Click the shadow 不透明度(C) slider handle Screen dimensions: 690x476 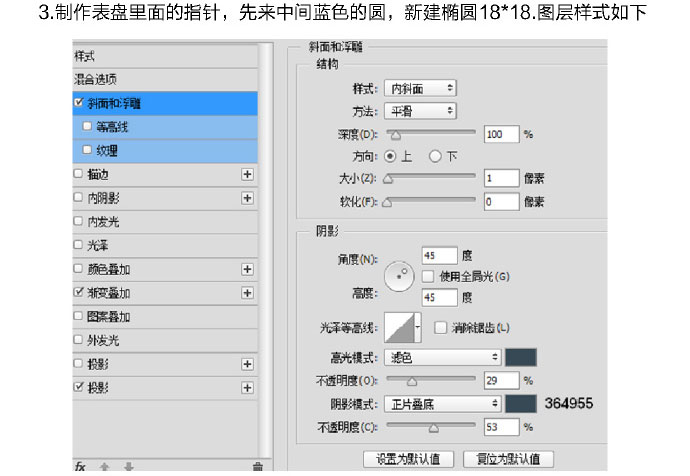click(433, 428)
